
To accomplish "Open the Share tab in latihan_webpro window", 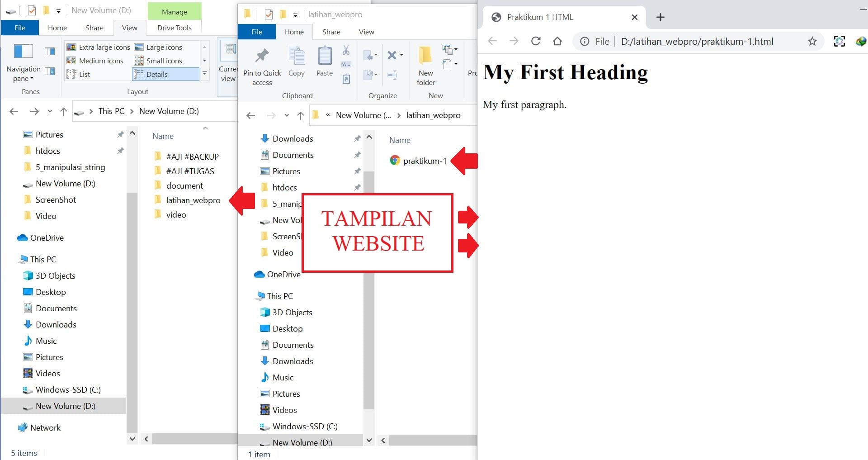I will [x=331, y=32].
